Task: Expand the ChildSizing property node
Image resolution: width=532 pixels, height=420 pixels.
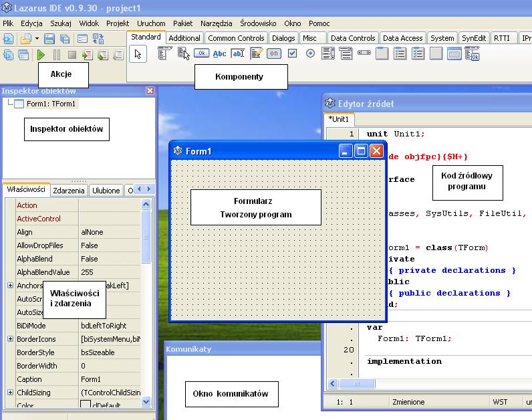Action: coord(10,392)
